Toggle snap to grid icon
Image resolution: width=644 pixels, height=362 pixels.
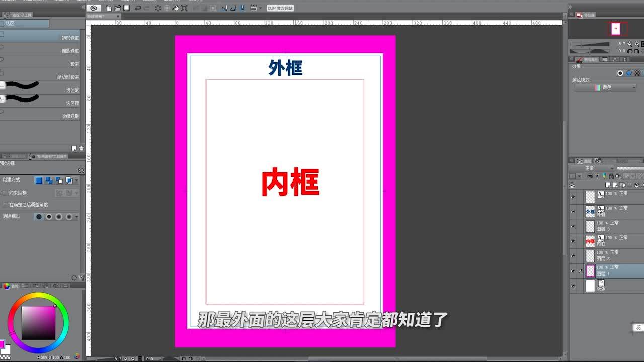(242, 8)
